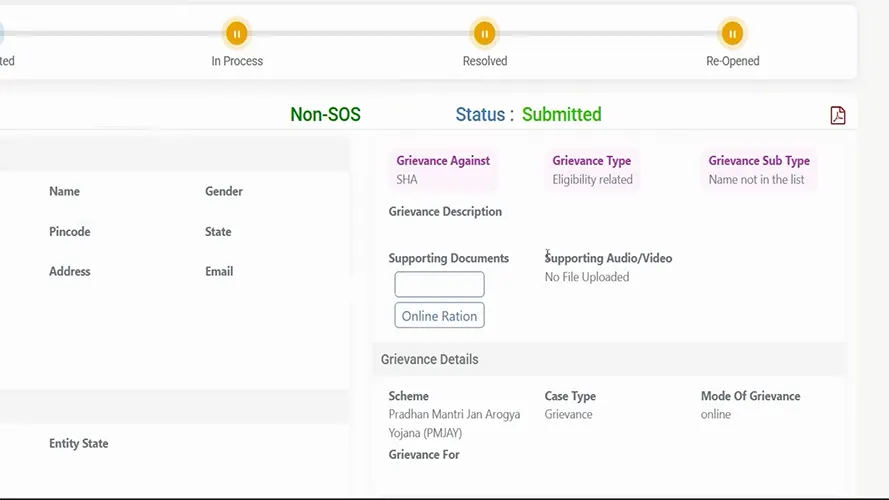Click the Pradhan Mantri Jan Arogya Yojana scheme
Image resolution: width=889 pixels, height=500 pixels.
(454, 423)
